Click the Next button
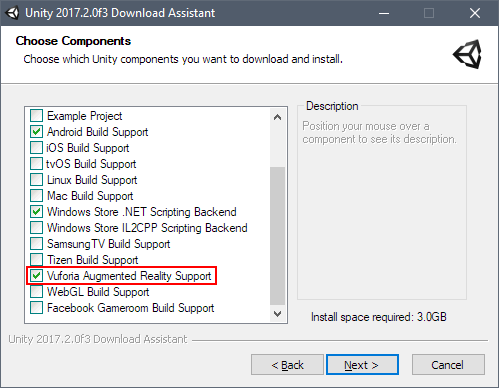Viewport: 499px width, 388px height. pyautogui.click(x=362, y=365)
